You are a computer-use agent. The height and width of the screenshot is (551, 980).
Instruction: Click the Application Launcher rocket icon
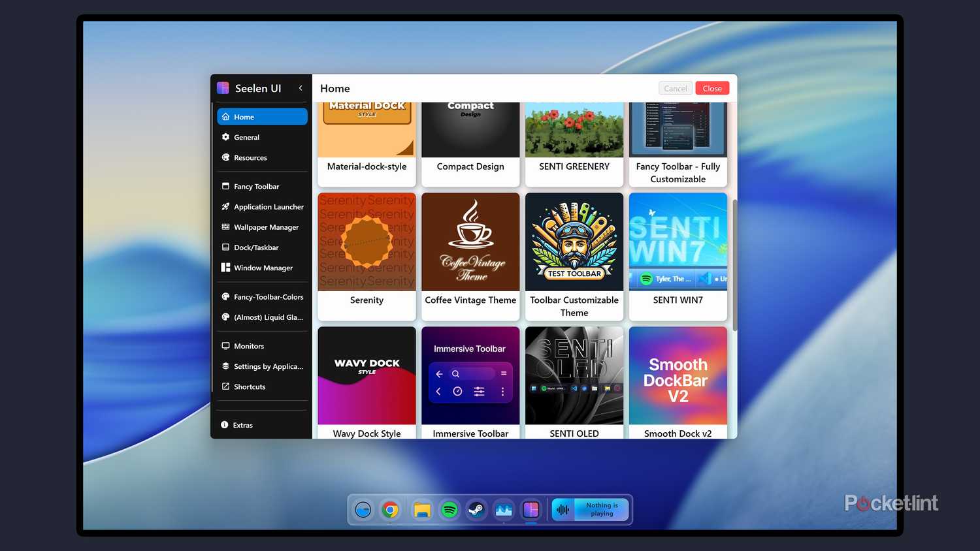tap(225, 206)
